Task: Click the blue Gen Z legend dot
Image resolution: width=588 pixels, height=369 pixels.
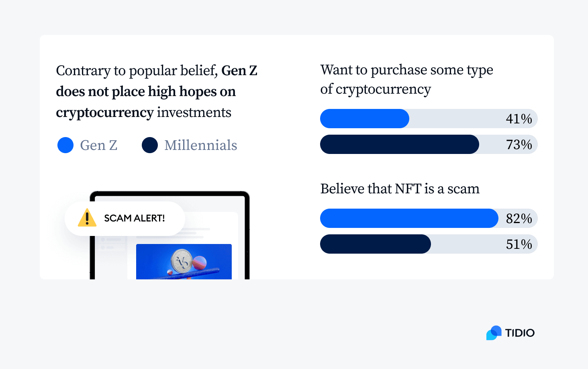Action: (x=65, y=145)
